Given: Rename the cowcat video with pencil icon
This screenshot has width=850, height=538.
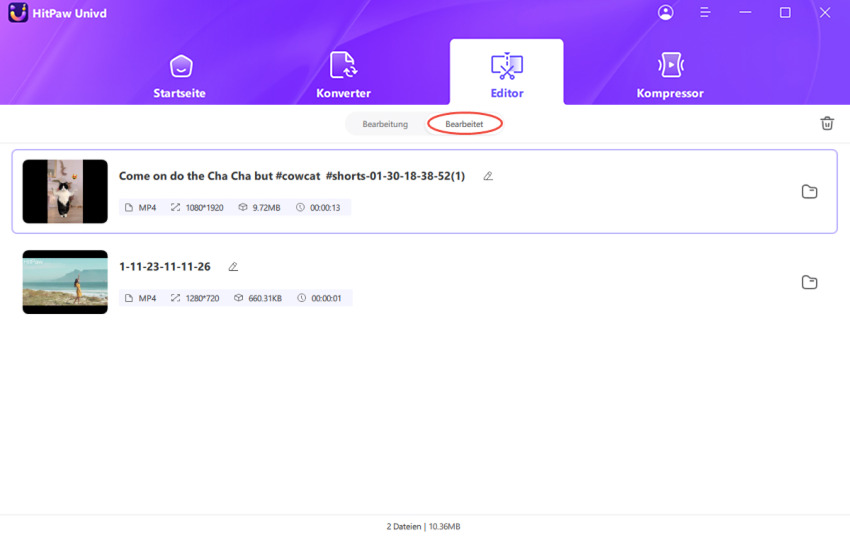Looking at the screenshot, I should click(488, 176).
